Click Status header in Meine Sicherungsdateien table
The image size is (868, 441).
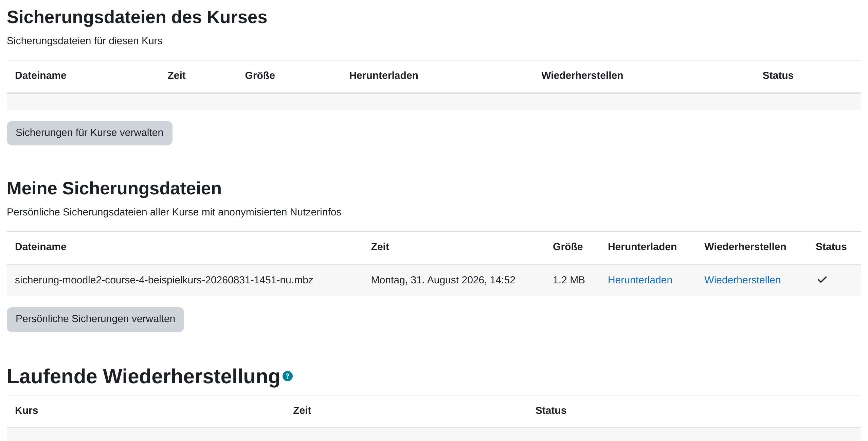click(831, 247)
